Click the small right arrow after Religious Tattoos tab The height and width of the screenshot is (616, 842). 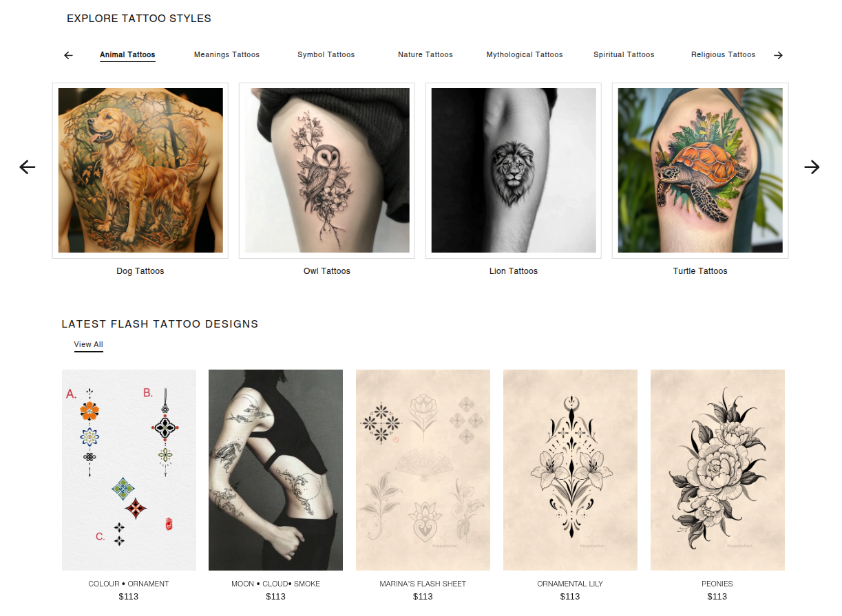[778, 55]
